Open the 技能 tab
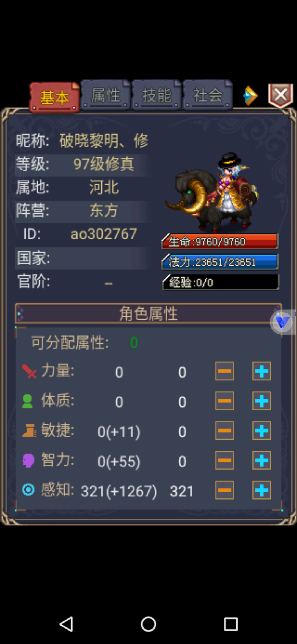The height and width of the screenshot is (644, 297). point(157,95)
